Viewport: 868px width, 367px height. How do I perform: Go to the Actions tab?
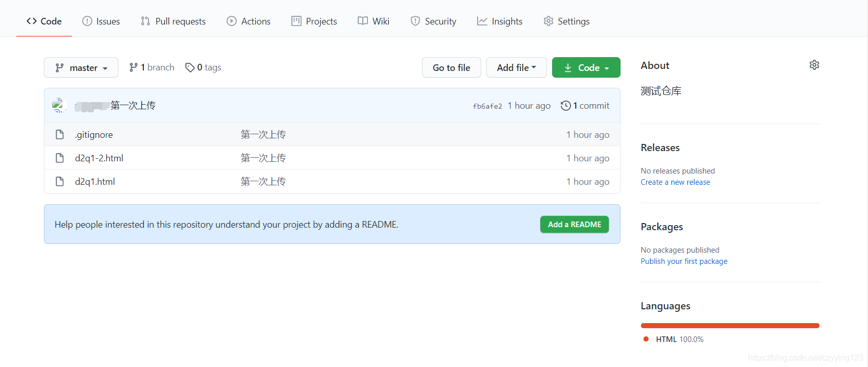tap(249, 21)
